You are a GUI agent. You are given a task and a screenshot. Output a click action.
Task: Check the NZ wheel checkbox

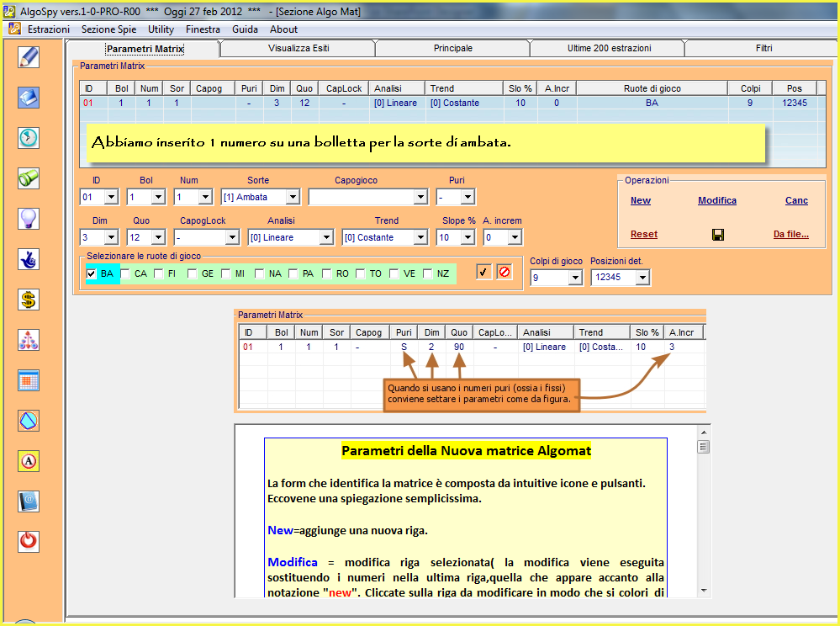(427, 274)
